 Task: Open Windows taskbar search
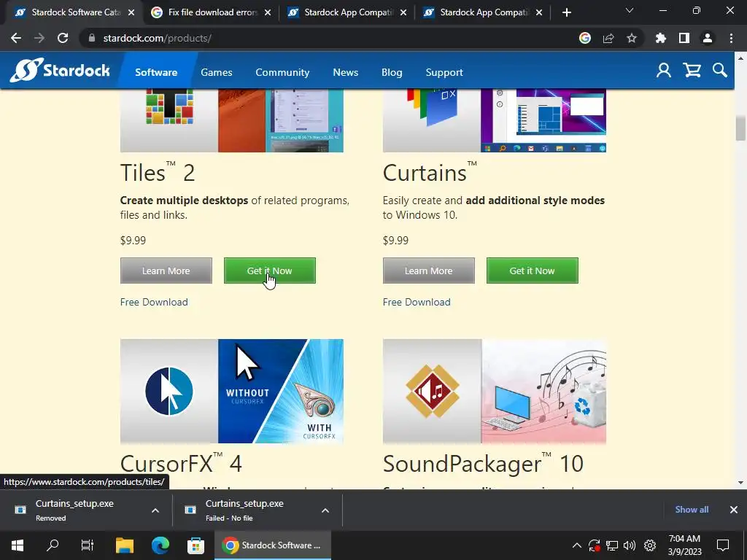click(x=53, y=545)
